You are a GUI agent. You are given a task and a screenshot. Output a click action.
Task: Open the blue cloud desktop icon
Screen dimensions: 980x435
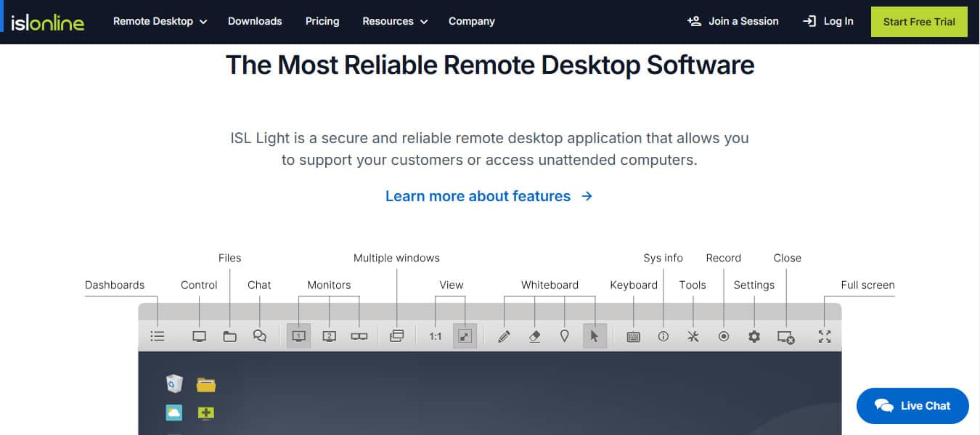pos(174,412)
